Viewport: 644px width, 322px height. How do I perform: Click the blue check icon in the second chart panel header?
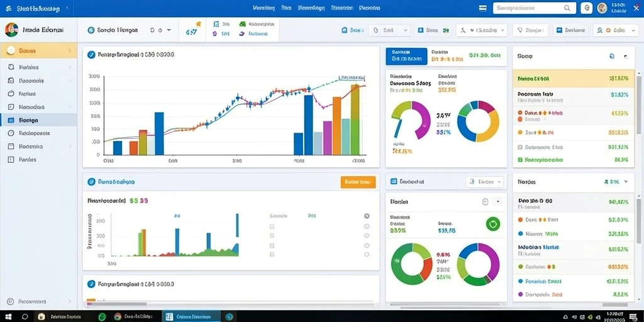(92, 182)
